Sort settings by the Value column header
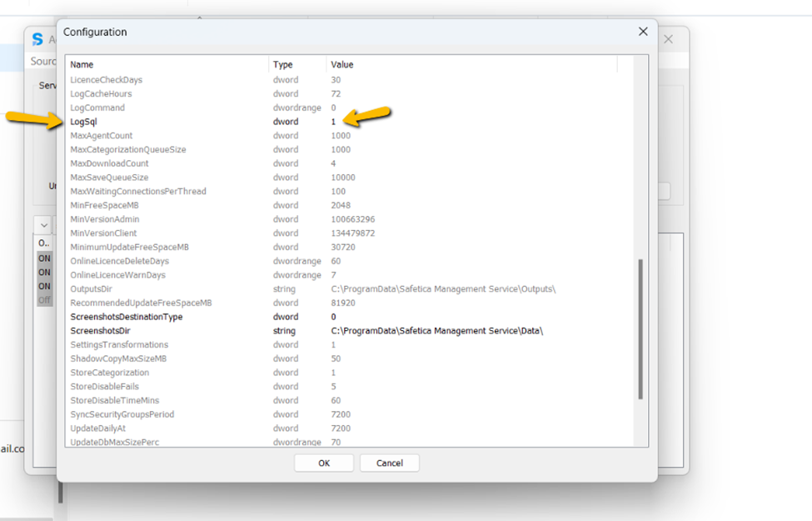The height and width of the screenshot is (521, 812). point(341,64)
